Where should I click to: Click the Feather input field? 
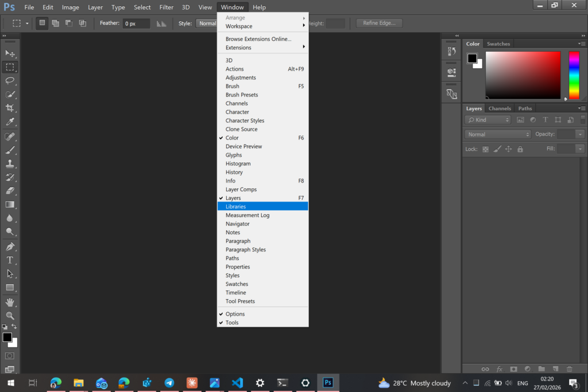click(x=136, y=24)
